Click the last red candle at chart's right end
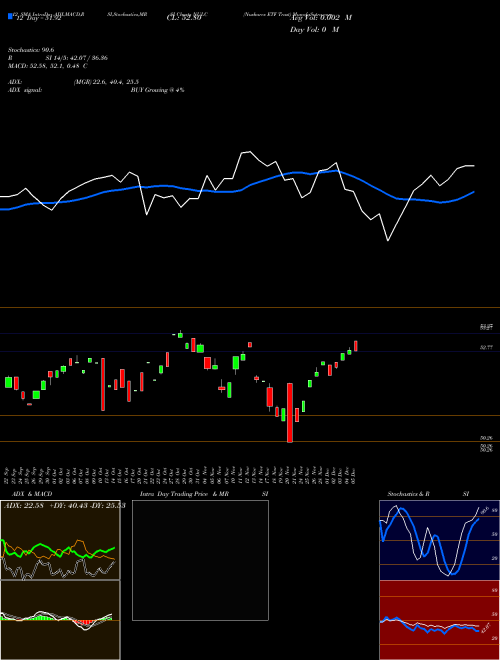Viewport: 500px width, 660px height. click(356, 346)
